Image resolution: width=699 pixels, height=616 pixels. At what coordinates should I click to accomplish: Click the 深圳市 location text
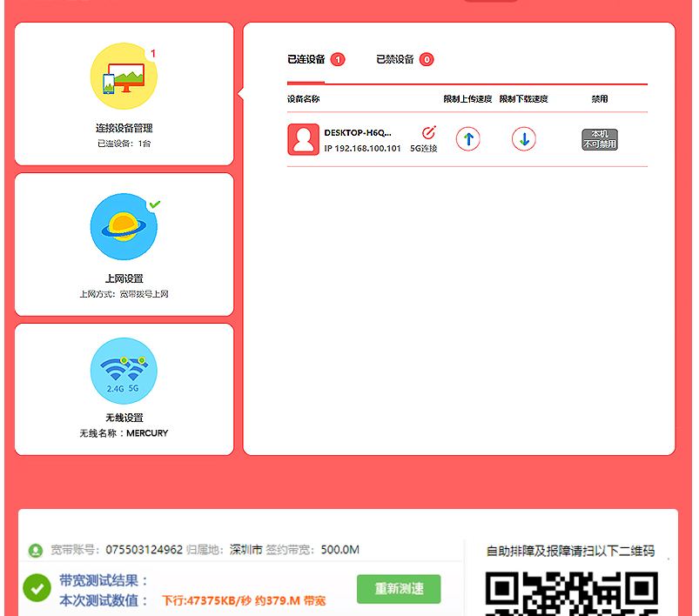pos(245,550)
